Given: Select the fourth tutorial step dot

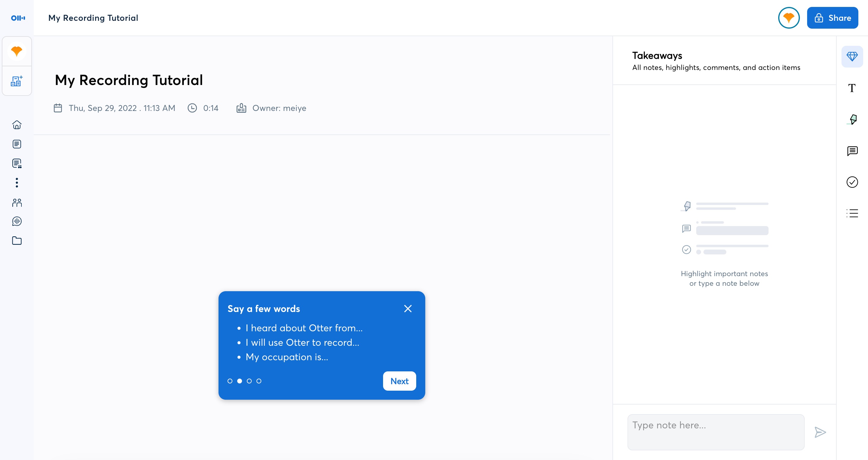Looking at the screenshot, I should click(259, 381).
